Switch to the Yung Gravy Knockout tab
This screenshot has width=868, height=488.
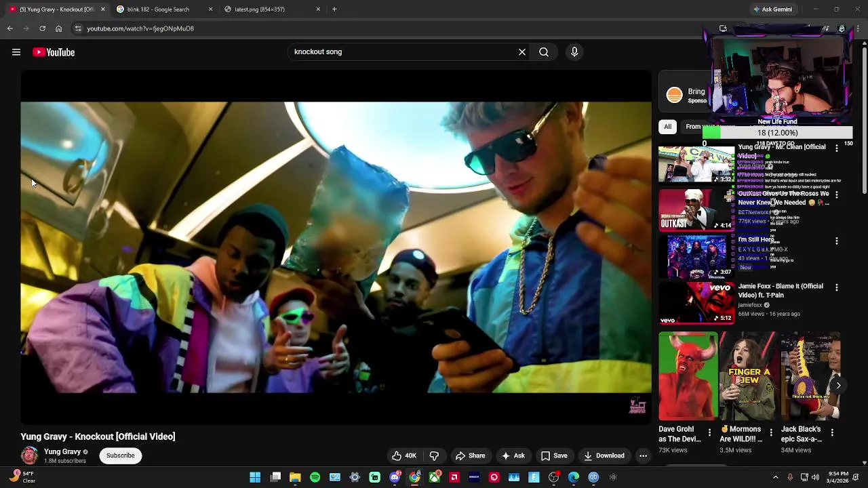(57, 9)
